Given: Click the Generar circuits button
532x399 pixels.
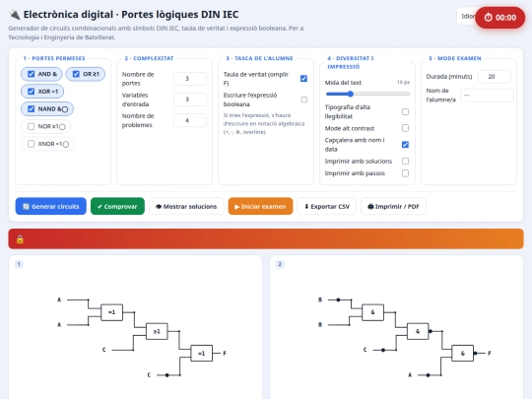Looking at the screenshot, I should [x=51, y=206].
